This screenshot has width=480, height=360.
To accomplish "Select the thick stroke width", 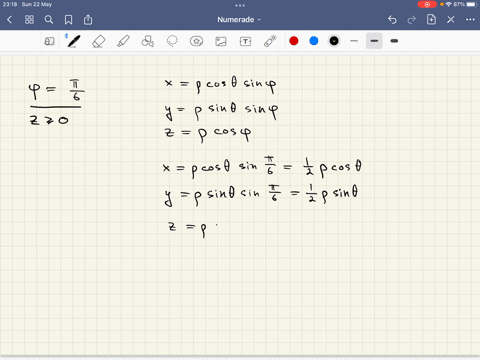I will (x=394, y=41).
